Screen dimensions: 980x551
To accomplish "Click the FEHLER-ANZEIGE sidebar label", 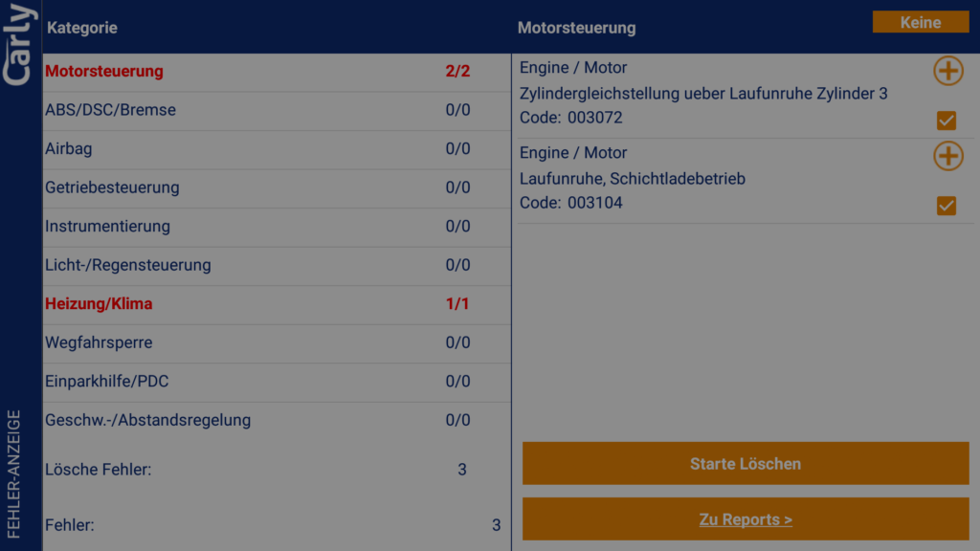I will tap(14, 474).
